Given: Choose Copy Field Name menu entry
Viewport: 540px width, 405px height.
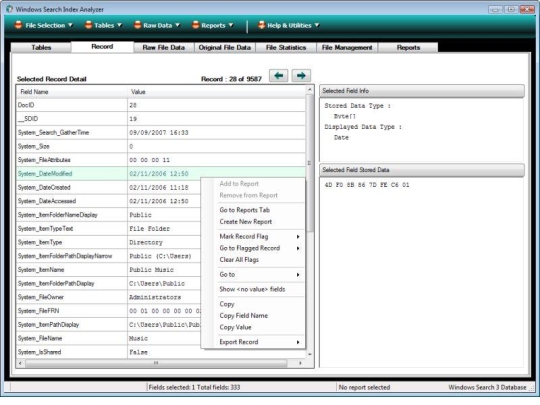Looking at the screenshot, I should coord(243,316).
